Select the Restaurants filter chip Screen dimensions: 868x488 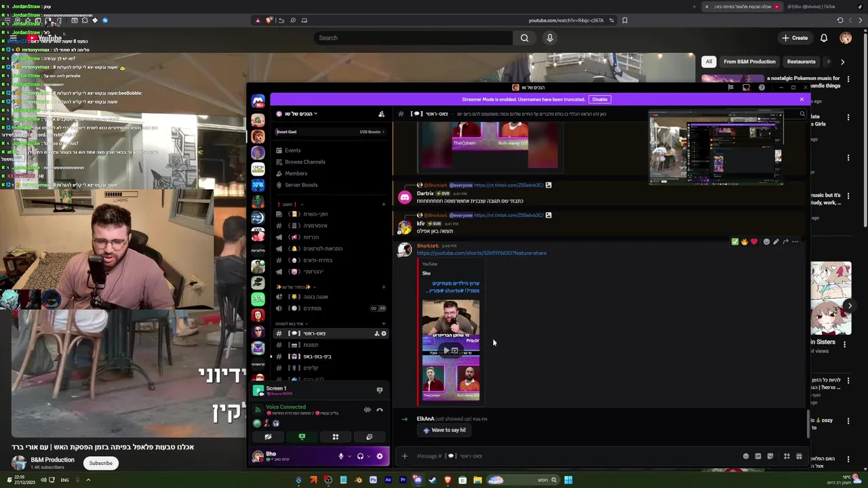(801, 62)
